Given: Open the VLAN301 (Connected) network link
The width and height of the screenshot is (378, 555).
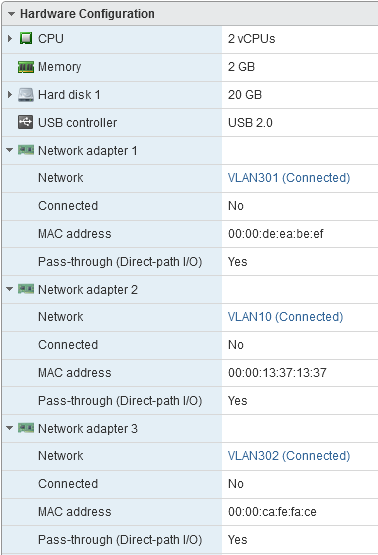Looking at the screenshot, I should pos(289,178).
